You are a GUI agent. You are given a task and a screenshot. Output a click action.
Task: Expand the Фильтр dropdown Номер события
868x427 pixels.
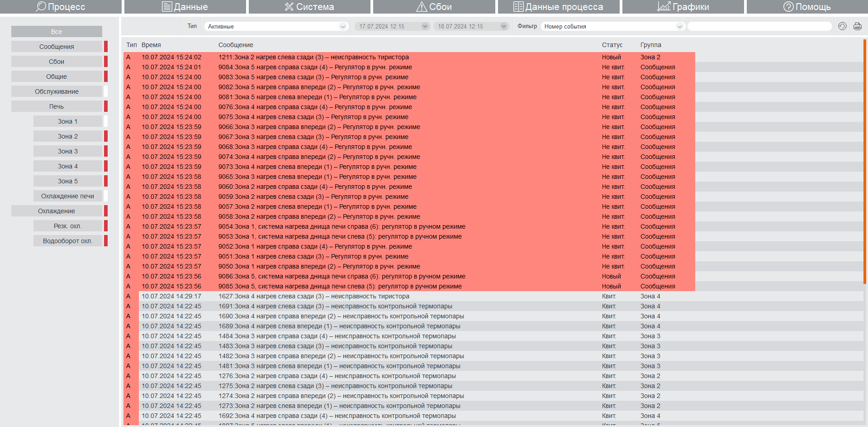pyautogui.click(x=612, y=26)
